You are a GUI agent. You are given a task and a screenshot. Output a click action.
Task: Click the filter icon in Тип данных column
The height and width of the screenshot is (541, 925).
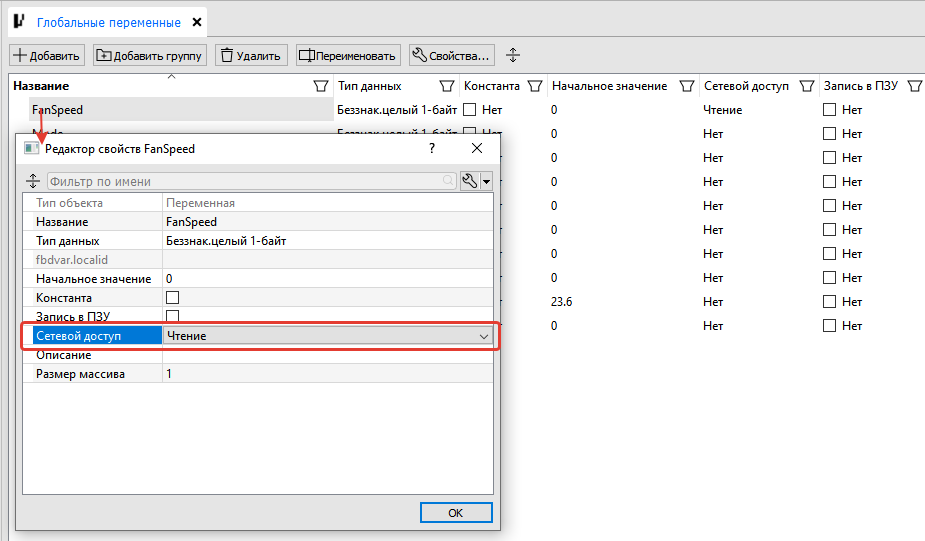(447, 86)
